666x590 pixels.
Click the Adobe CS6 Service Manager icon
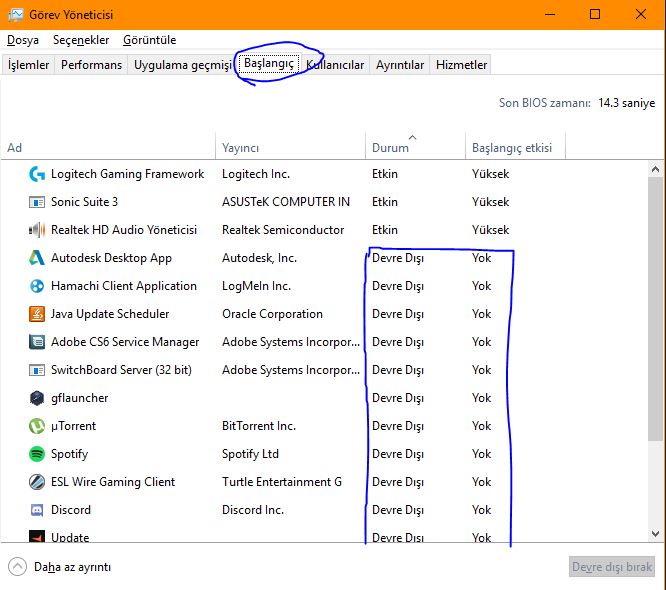pyautogui.click(x=37, y=342)
